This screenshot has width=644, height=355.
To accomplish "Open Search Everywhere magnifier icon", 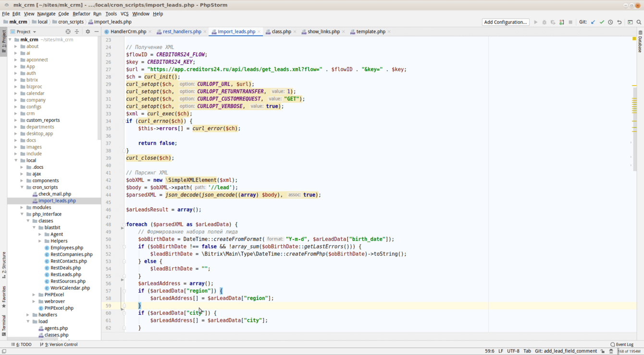I will (639, 22).
